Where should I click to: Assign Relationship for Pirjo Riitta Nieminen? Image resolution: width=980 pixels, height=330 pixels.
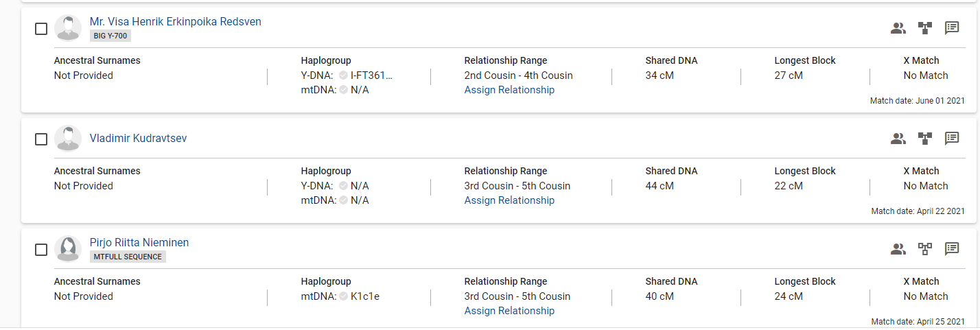pos(509,311)
